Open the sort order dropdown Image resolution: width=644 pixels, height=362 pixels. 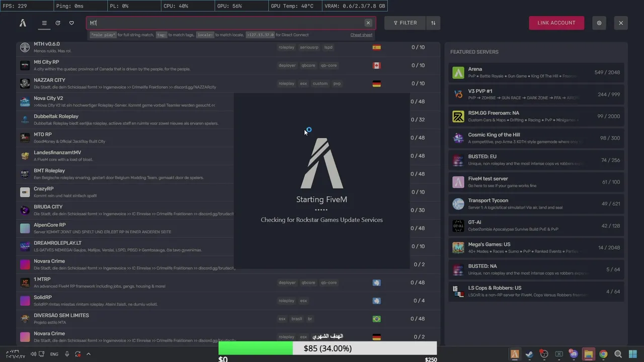pyautogui.click(x=433, y=23)
